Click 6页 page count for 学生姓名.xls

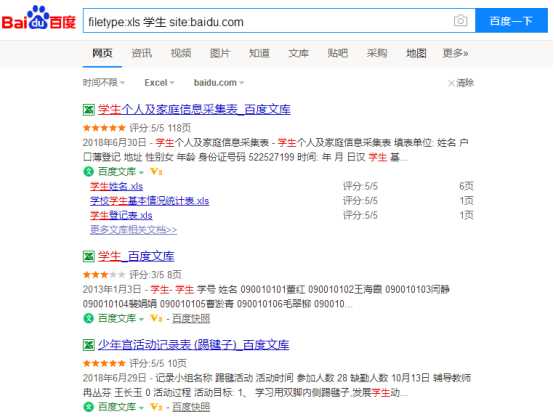point(466,186)
